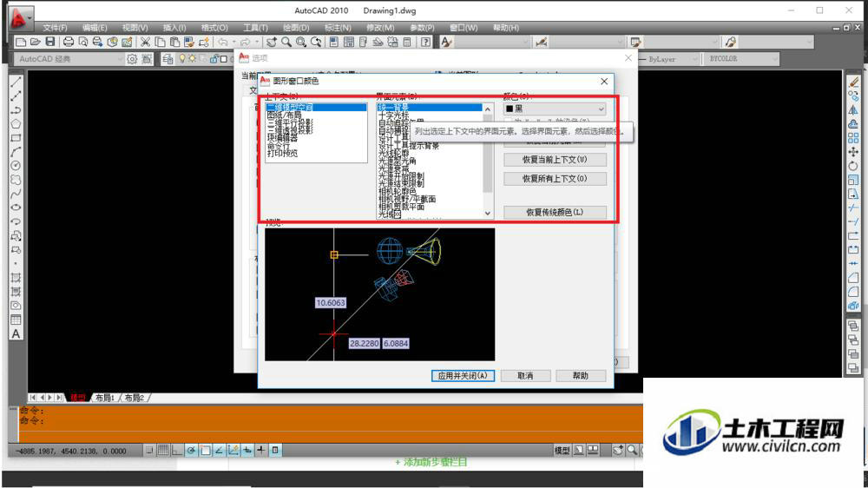
Task: Toggle Grid display in status bar
Action: pos(163,451)
